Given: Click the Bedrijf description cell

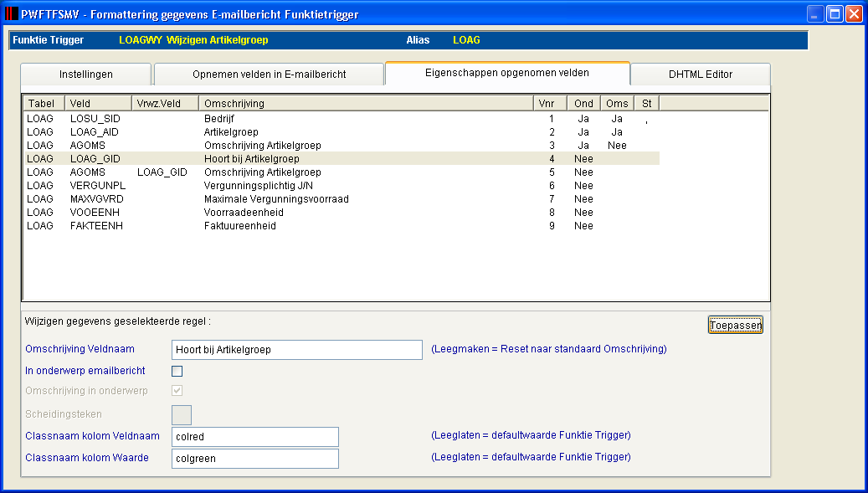Looking at the screenshot, I should tap(219, 118).
